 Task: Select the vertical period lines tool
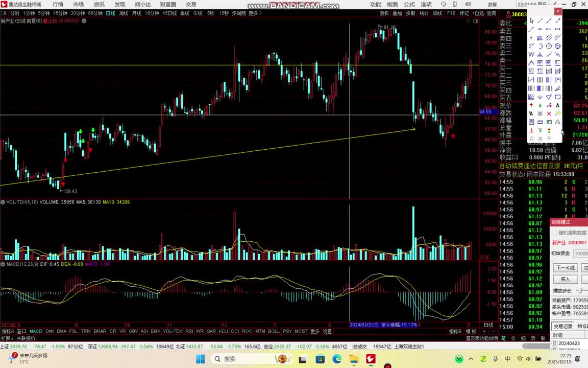540,80
